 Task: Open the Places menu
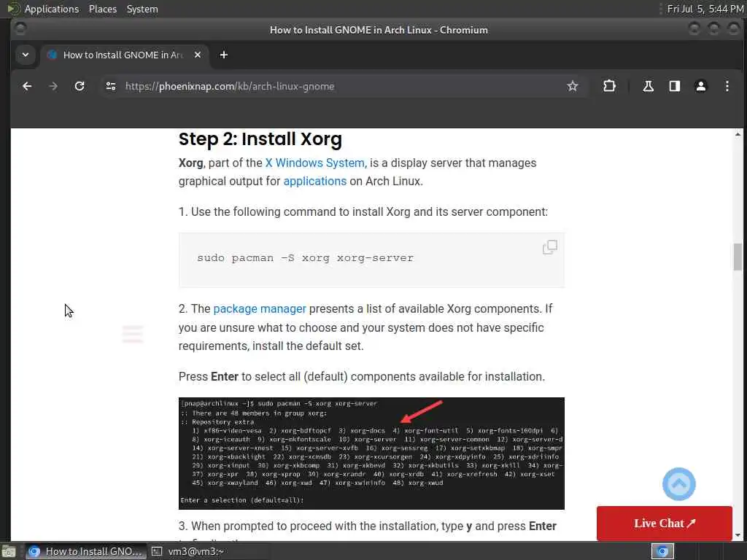(x=102, y=9)
